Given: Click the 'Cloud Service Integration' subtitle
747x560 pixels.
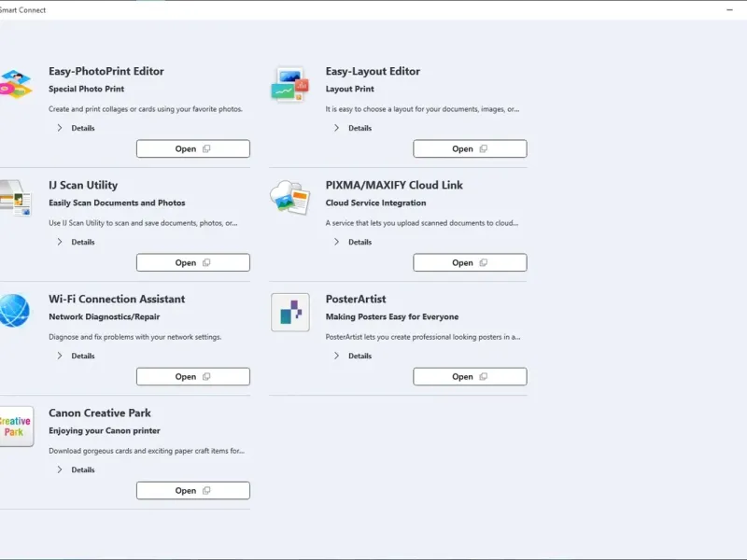Looking at the screenshot, I should point(376,203).
